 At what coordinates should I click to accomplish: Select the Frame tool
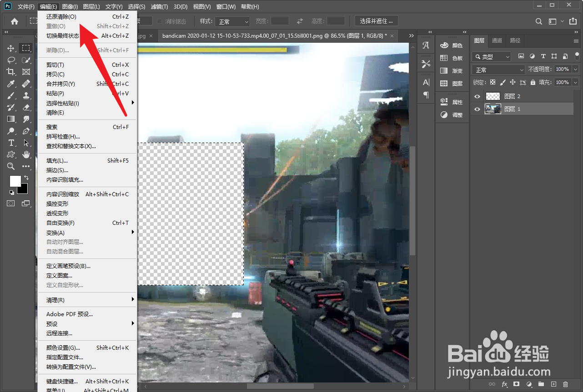[26, 72]
